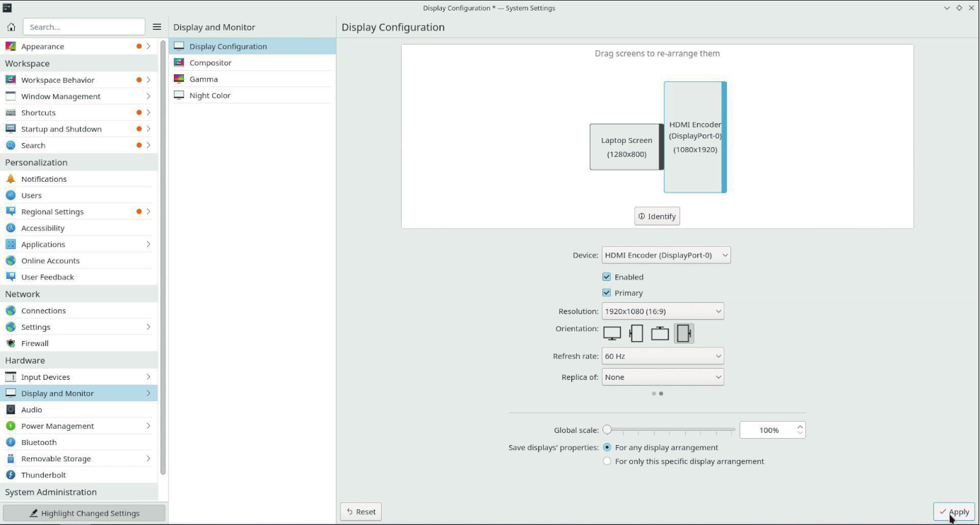Select portrait orientation with stand on right
Screen dimensions: 980x525
tap(684, 333)
